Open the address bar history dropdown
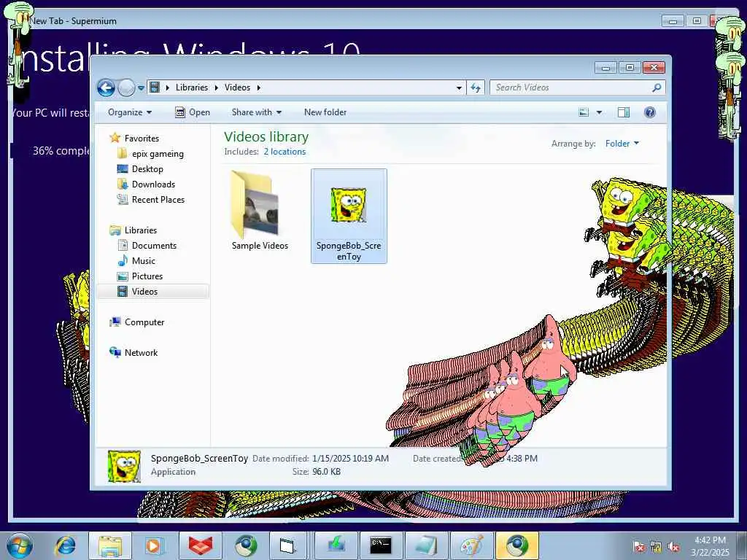The image size is (747, 560). coord(459,87)
